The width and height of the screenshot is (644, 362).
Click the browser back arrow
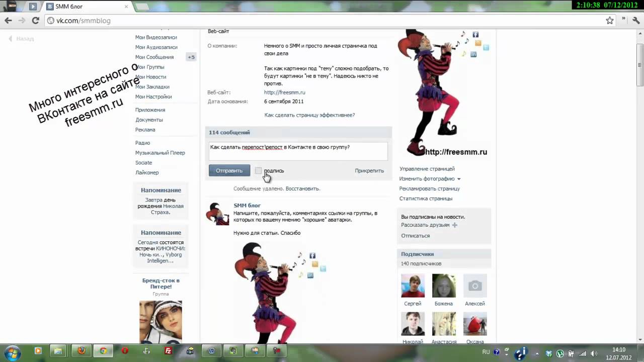tap(8, 21)
